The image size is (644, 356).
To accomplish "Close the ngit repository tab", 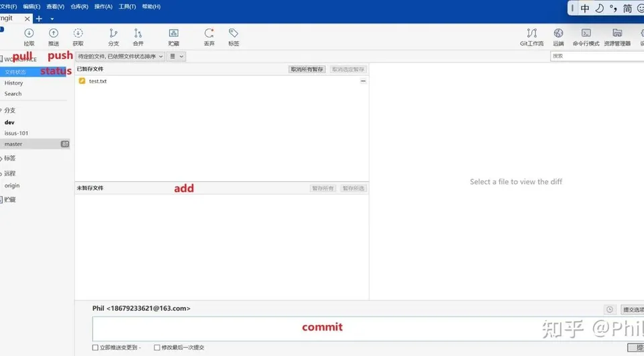I will coord(27,19).
